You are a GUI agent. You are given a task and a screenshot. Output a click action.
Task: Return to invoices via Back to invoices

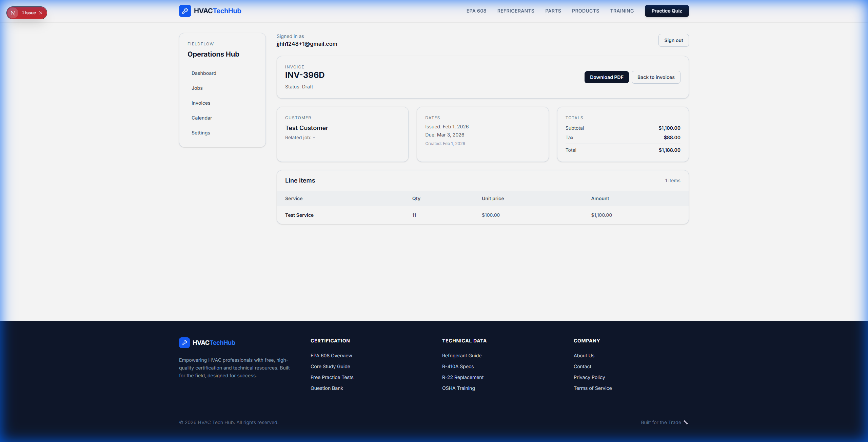click(655, 77)
